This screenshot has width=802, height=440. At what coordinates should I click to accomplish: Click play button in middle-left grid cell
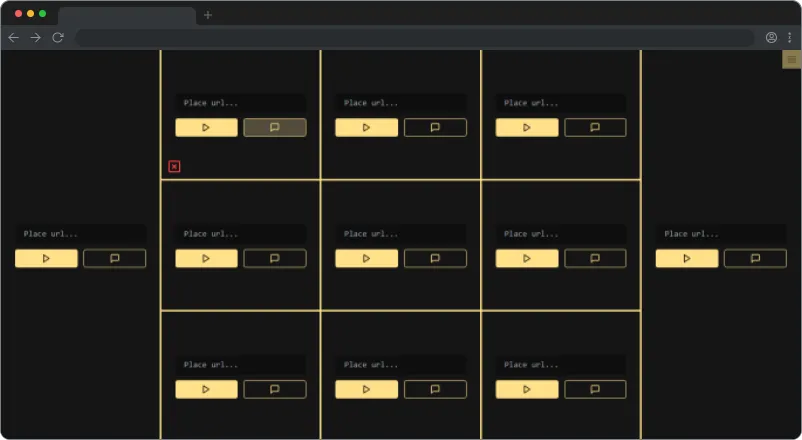tap(206, 258)
